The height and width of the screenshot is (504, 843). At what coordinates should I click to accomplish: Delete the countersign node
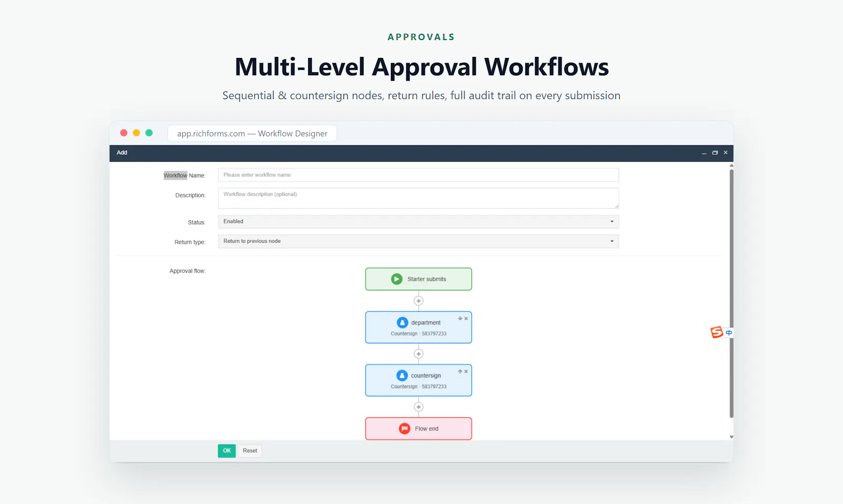pos(466,371)
